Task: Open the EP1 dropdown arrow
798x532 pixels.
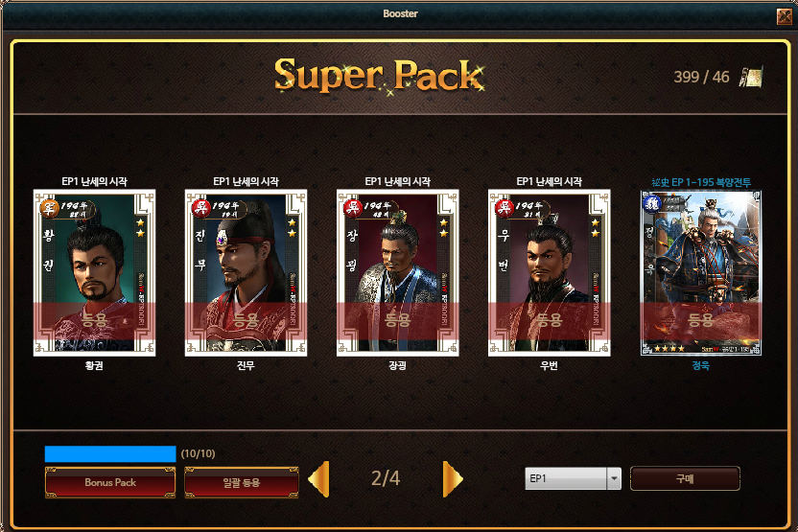Action: click(614, 478)
